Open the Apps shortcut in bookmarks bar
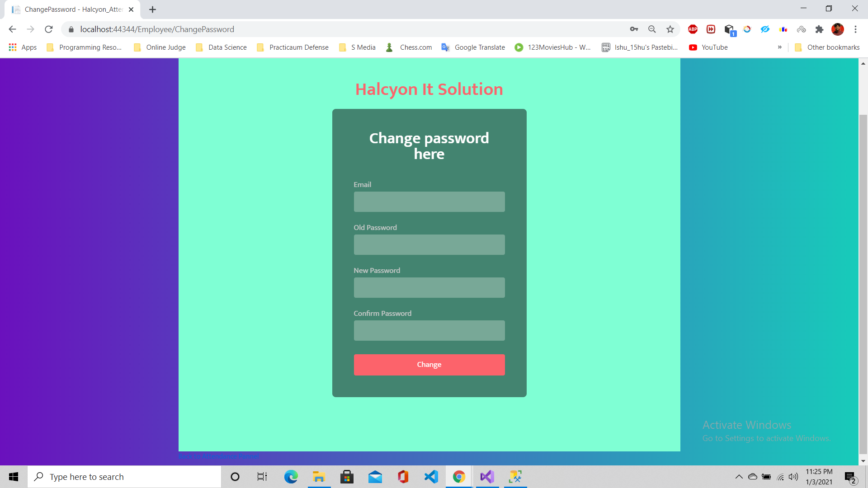The width and height of the screenshot is (868, 488). coord(23,47)
